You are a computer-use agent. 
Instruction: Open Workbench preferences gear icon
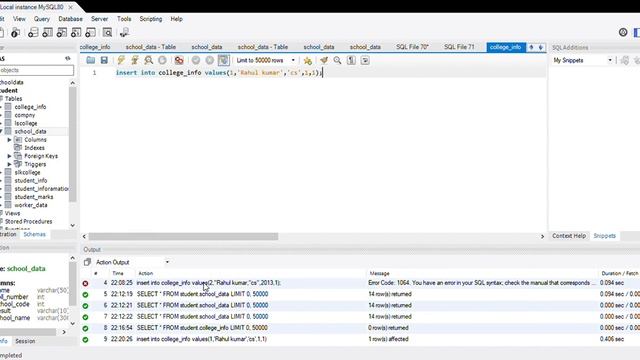(623, 32)
